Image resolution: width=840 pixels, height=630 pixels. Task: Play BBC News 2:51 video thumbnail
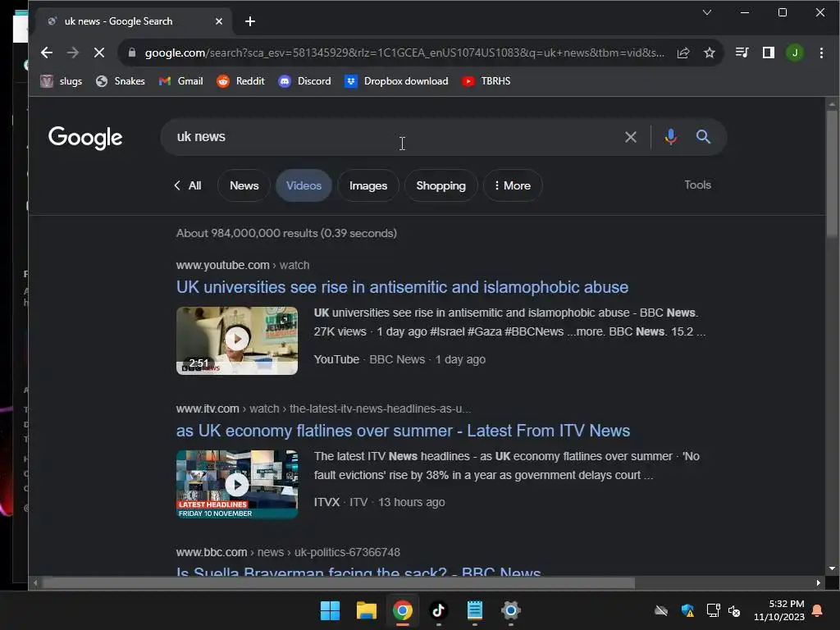[237, 340]
